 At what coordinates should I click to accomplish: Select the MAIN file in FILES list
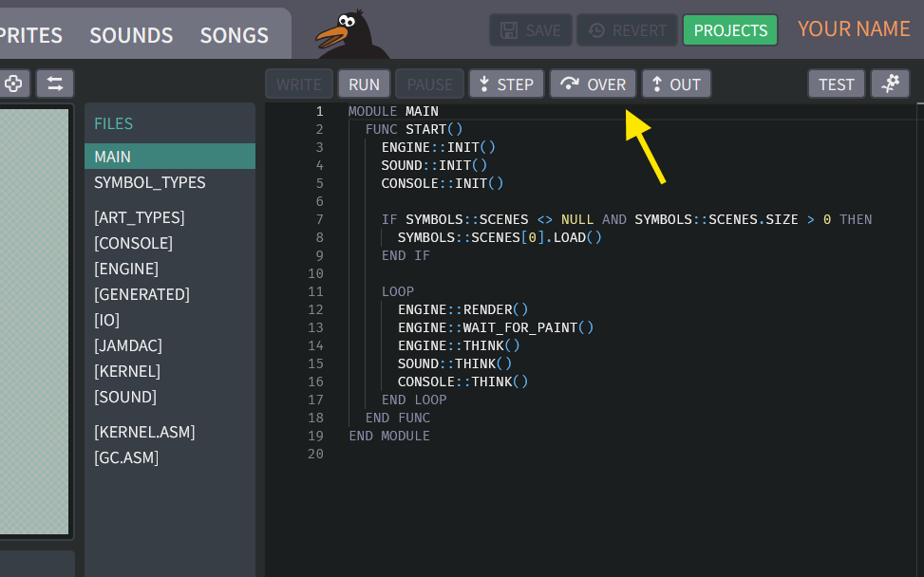click(x=111, y=157)
